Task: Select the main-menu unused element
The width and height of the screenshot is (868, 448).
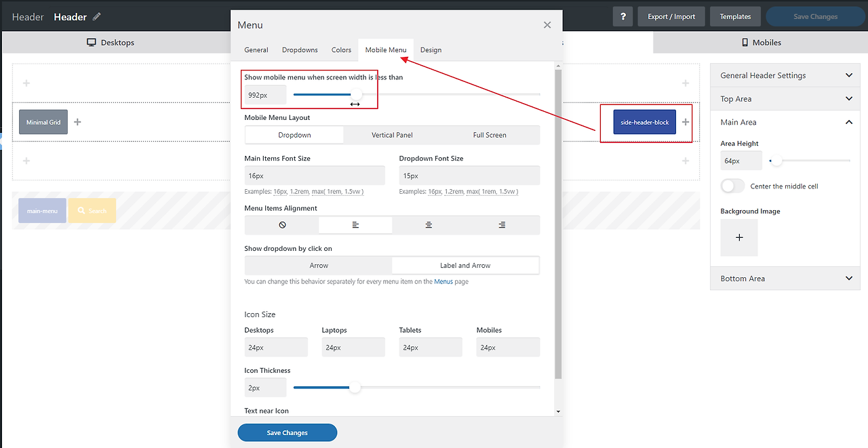Action: pyautogui.click(x=42, y=211)
